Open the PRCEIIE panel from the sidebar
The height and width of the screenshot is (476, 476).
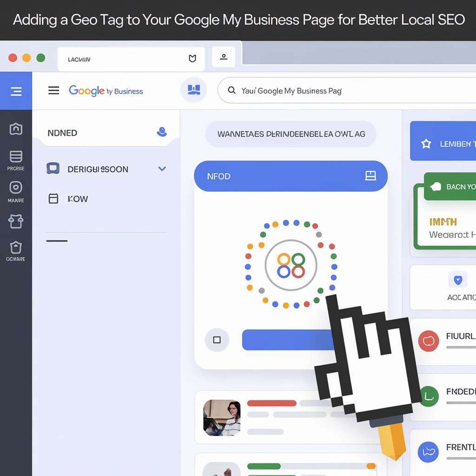16,157
